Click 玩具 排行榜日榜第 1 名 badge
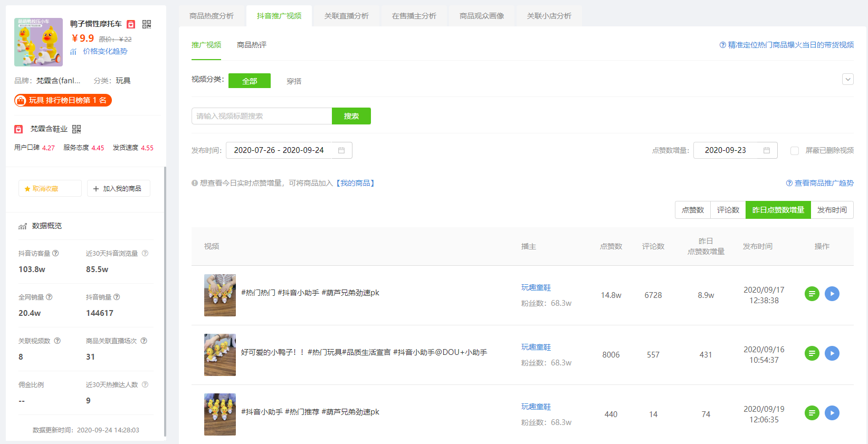This screenshot has width=868, height=444. coord(63,100)
